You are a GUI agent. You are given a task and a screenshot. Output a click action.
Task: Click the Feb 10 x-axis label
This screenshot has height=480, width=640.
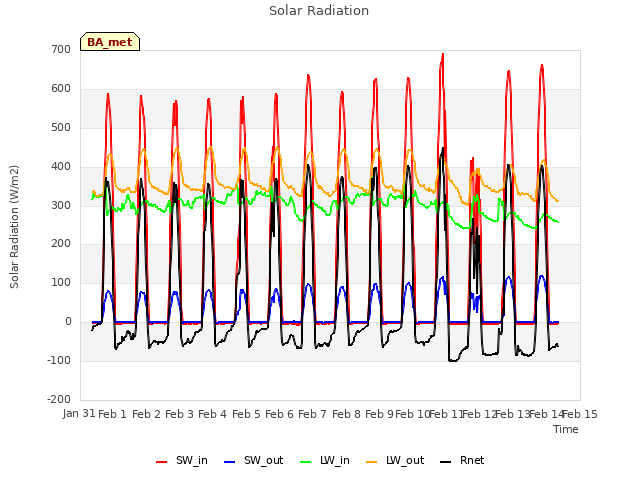[413, 414]
